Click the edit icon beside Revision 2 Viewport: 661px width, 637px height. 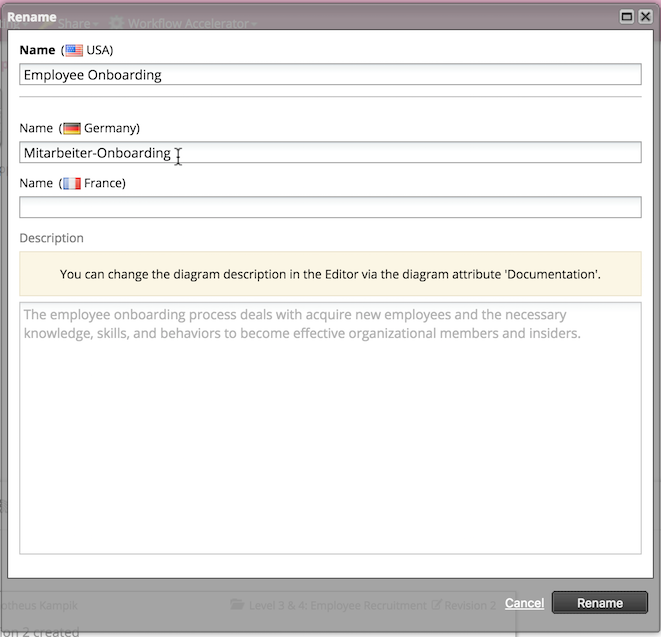click(x=436, y=605)
